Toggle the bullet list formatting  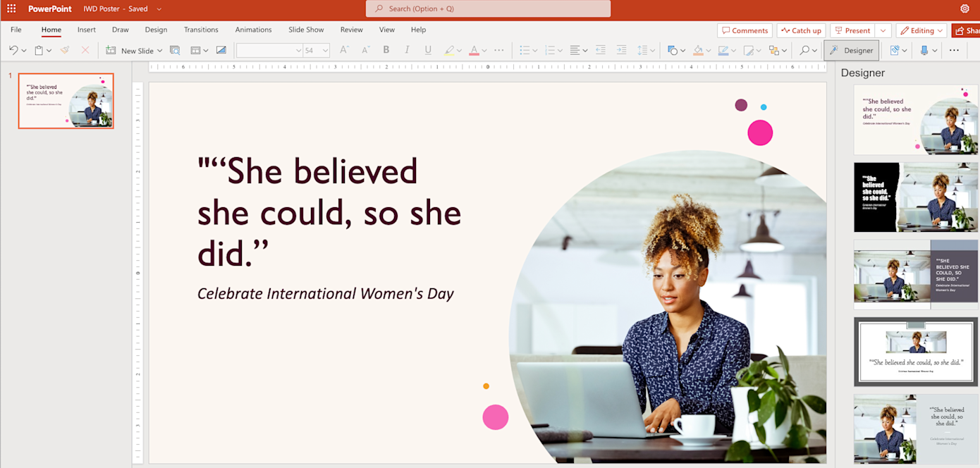[525, 50]
